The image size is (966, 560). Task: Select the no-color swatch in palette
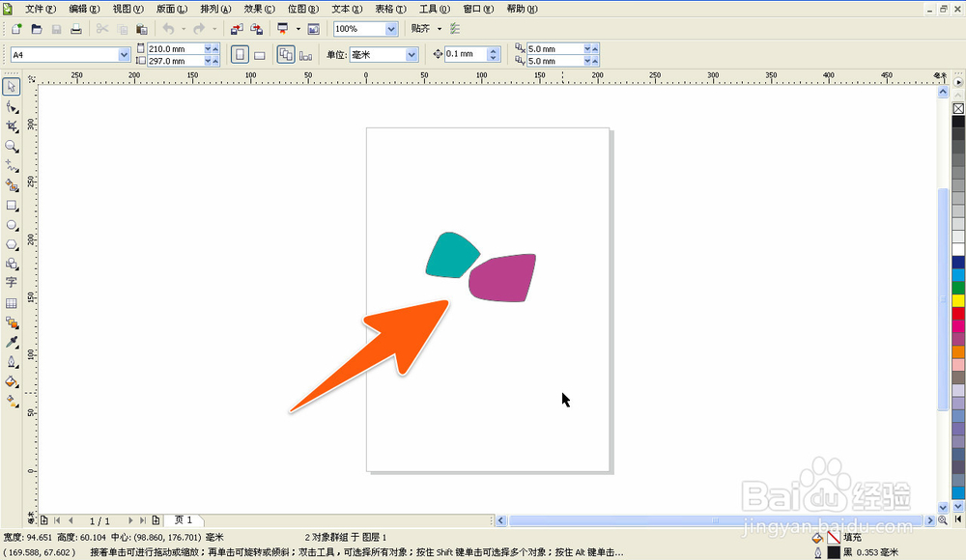click(x=958, y=108)
